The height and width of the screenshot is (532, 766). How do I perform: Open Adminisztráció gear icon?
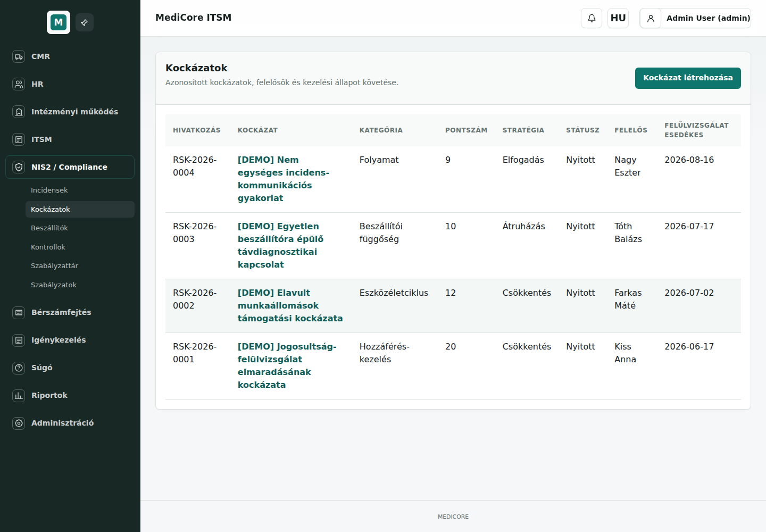19,423
